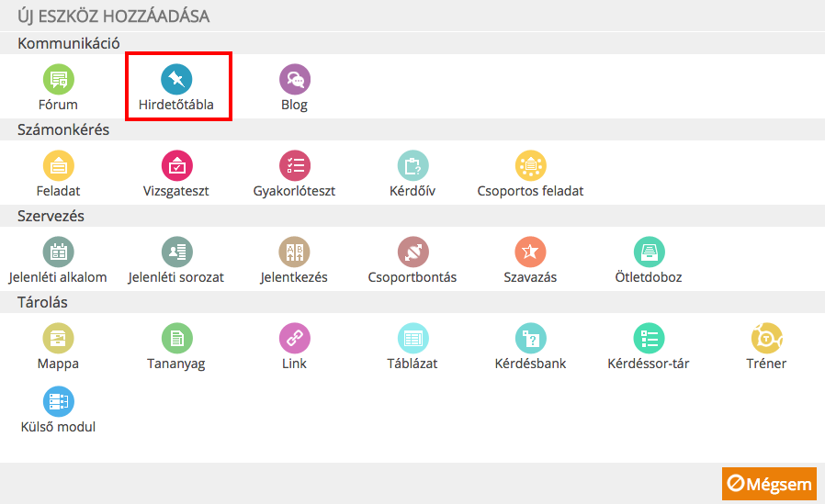Select the Csoportbontás grouping tool
The height and width of the screenshot is (504, 825).
[x=412, y=252]
